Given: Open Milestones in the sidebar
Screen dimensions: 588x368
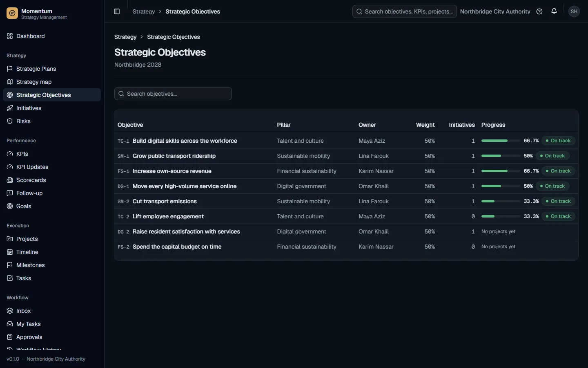Looking at the screenshot, I should 52,265.
